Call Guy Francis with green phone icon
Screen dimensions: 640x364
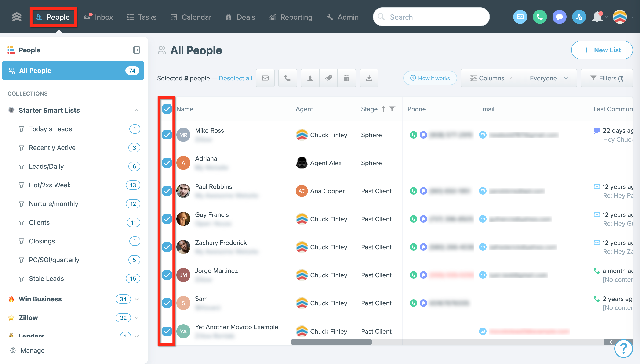(414, 219)
